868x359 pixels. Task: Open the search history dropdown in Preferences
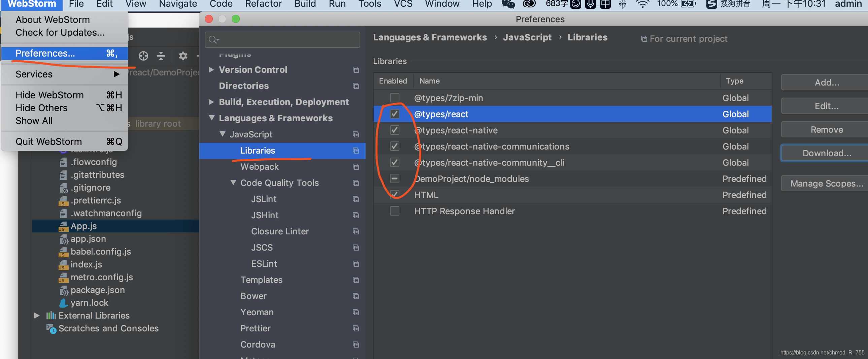[219, 40]
